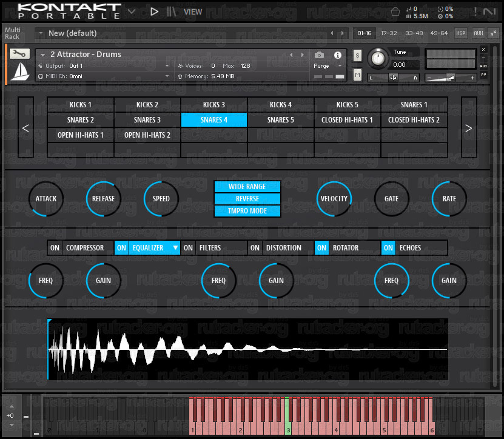Turn off the EQUALIZER ON switch
The height and width of the screenshot is (439, 504).
tap(121, 248)
